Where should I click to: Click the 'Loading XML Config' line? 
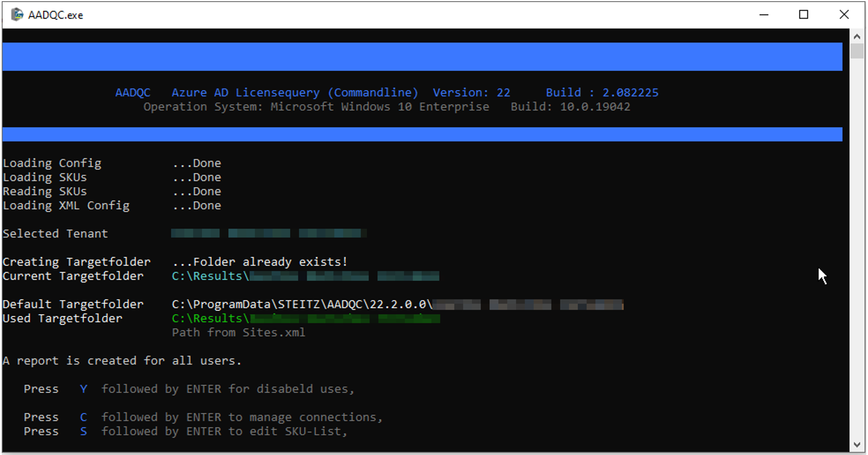[66, 206]
